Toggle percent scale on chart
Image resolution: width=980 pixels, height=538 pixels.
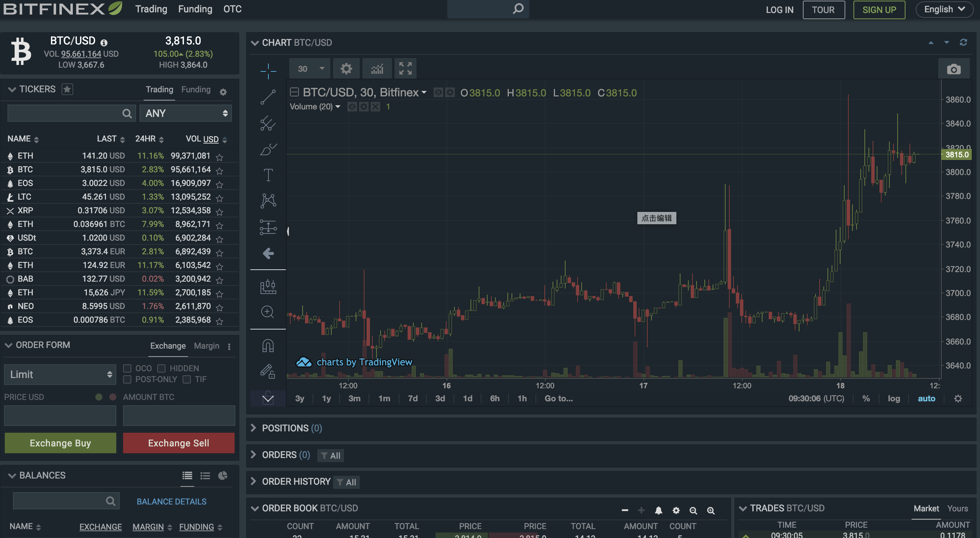(x=866, y=398)
